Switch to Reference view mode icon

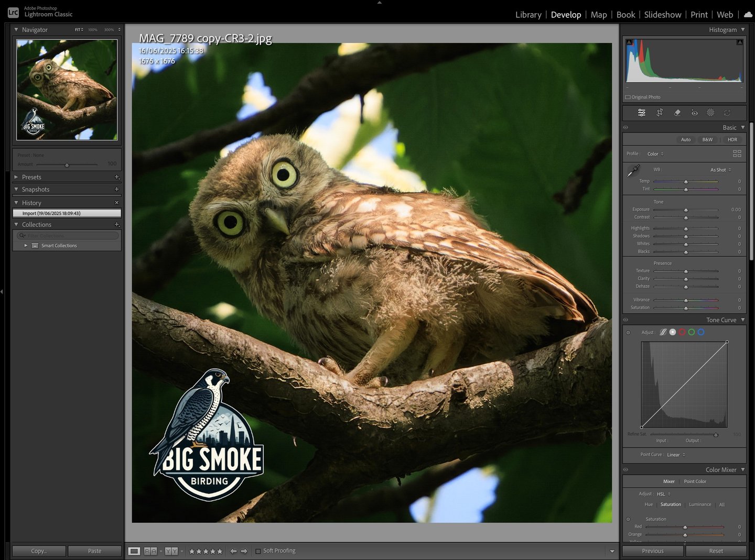[x=150, y=551]
